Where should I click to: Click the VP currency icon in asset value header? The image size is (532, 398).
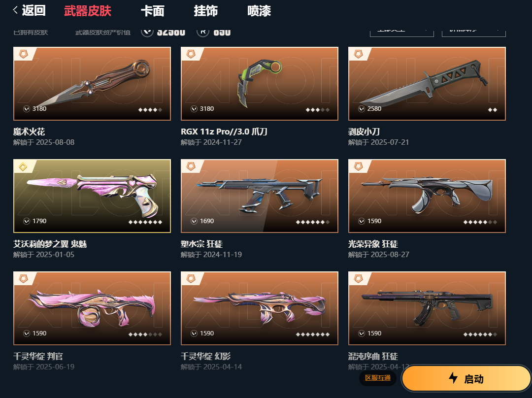(147, 32)
